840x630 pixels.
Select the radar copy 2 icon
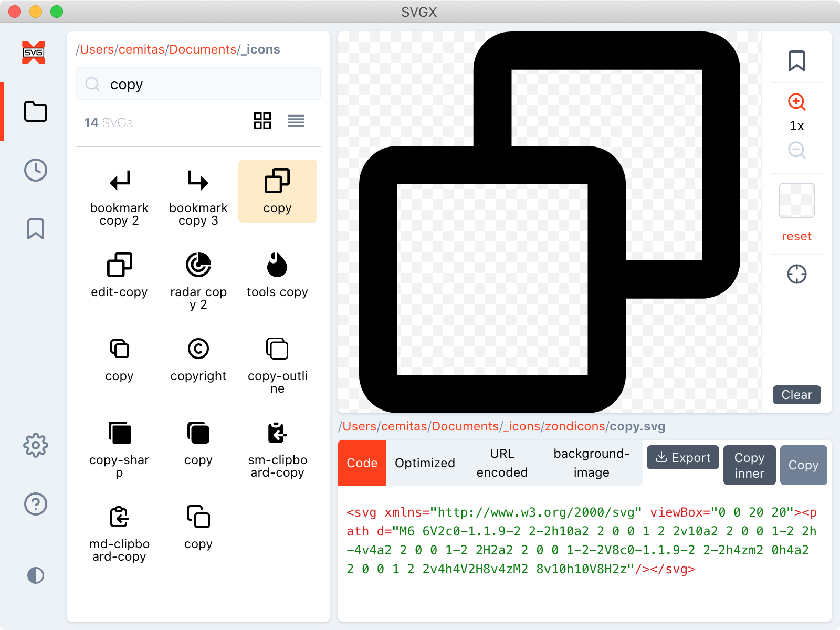pyautogui.click(x=198, y=281)
